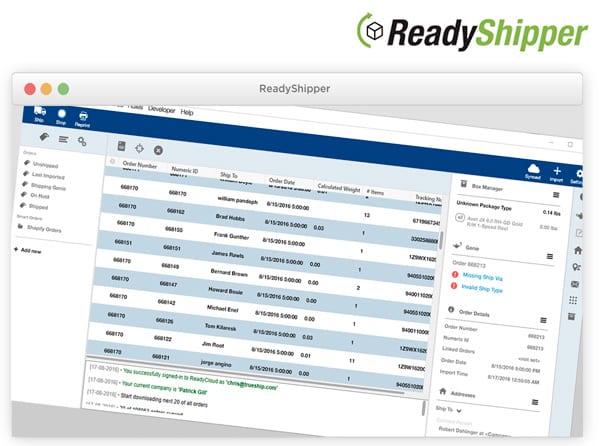The image size is (600, 446).
Task: Sort by Calculated Weight column header
Action: coord(339,188)
